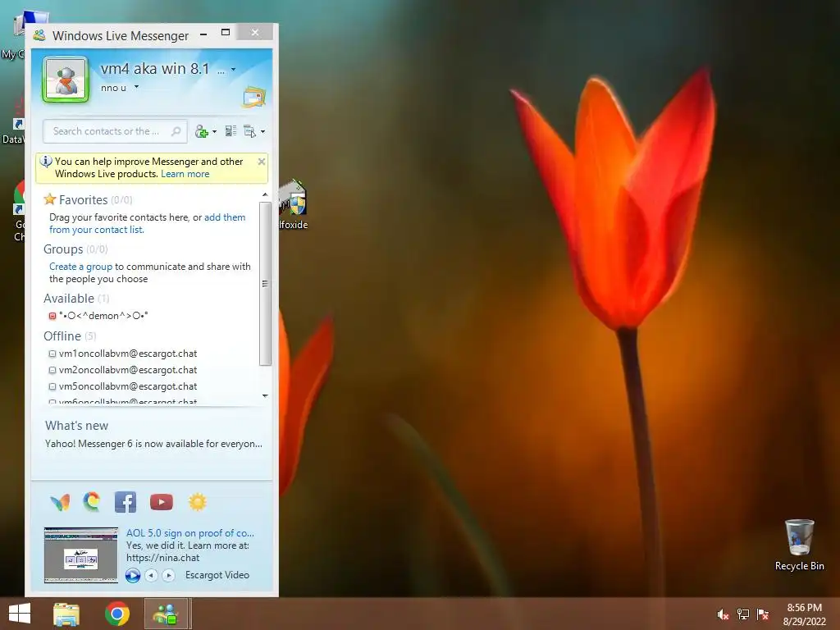Click in Search contacts field

coord(115,131)
